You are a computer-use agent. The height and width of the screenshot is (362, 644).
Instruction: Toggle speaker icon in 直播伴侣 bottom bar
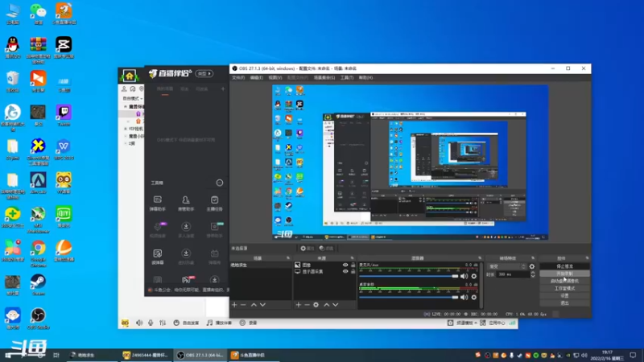(139, 323)
